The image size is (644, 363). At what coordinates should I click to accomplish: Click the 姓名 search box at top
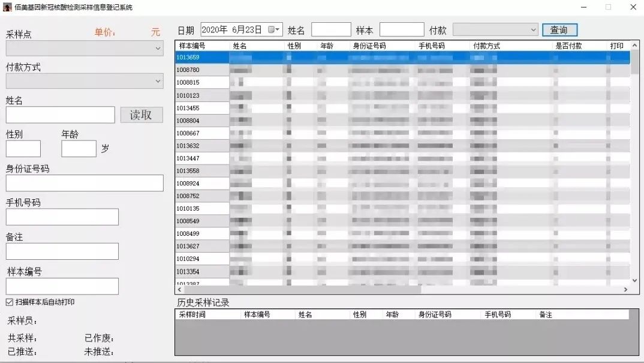[x=331, y=29]
